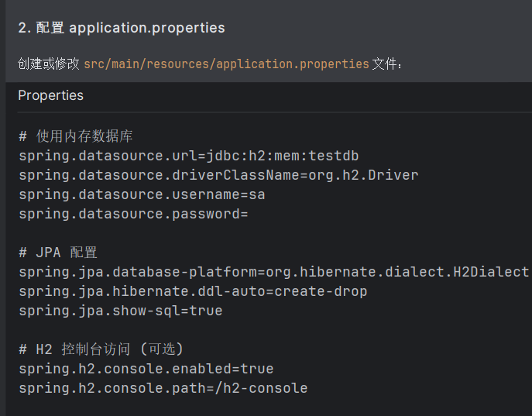Click the spring.datasource.url line
The width and height of the screenshot is (532, 416).
(188, 156)
